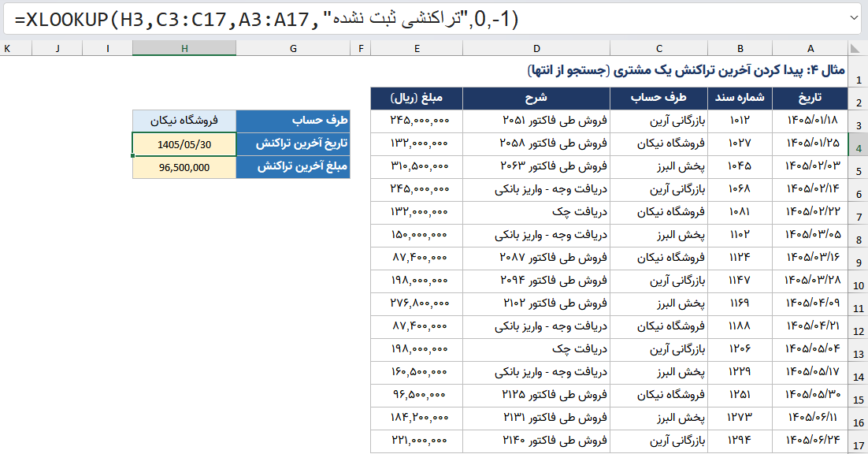Select cell فروش طی فاکتور ۲۰۸۷
The height and width of the screenshot is (454, 868).
coord(536,258)
